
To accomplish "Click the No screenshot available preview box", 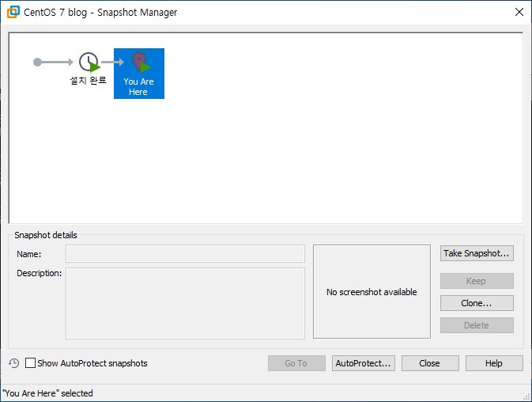I will coord(372,292).
